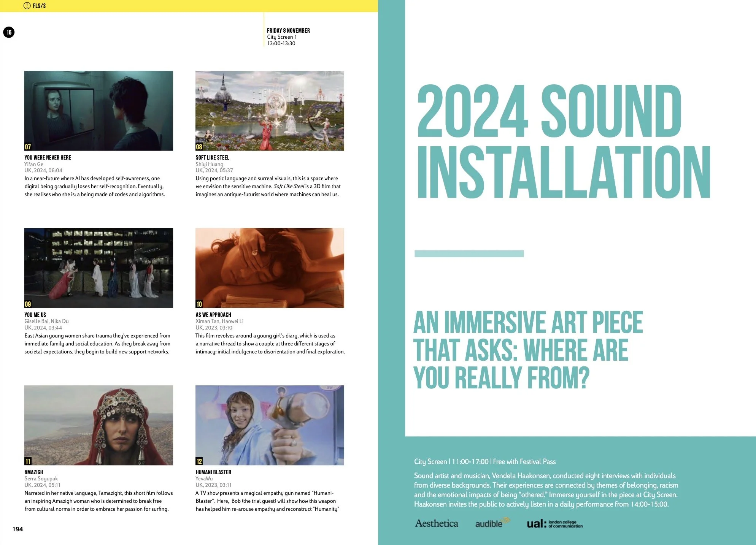
Task: Open the Humani Blaster film image
Action: 270,425
